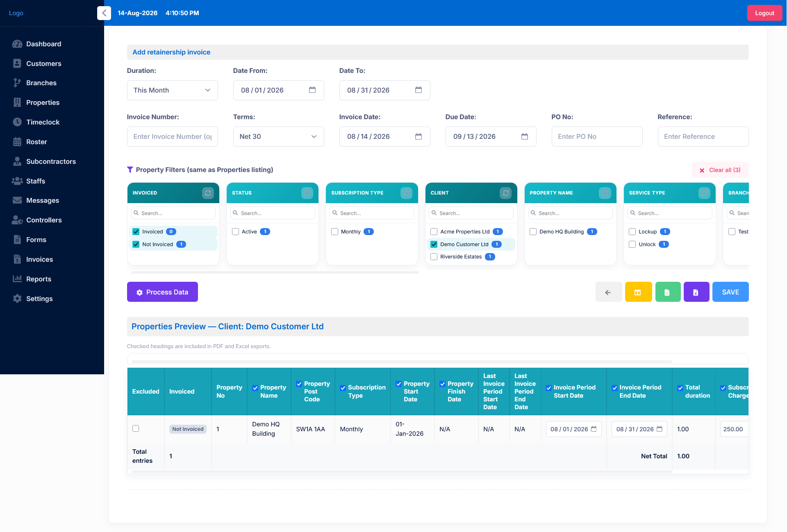Uncheck the Demo Customer Ltd checkbox

[434, 244]
